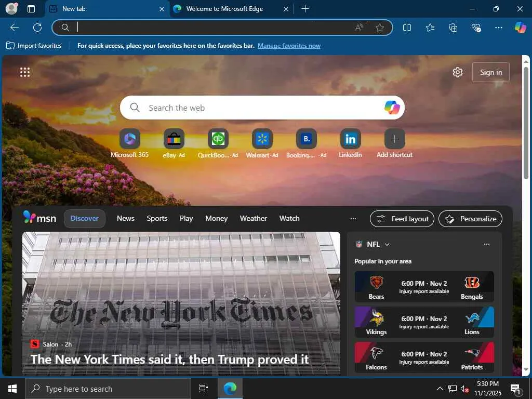The width and height of the screenshot is (532, 399).
Task: Open network icon in system tray
Action: tap(453, 389)
